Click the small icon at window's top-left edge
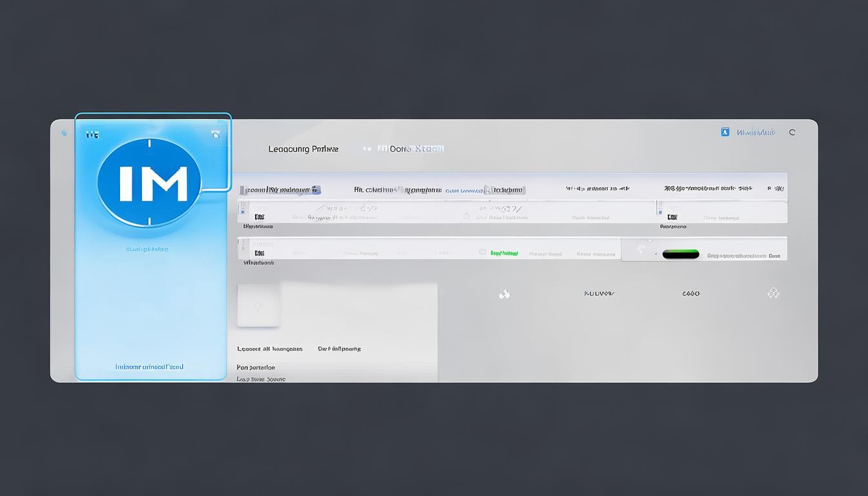This screenshot has width=868, height=496. pos(64,133)
